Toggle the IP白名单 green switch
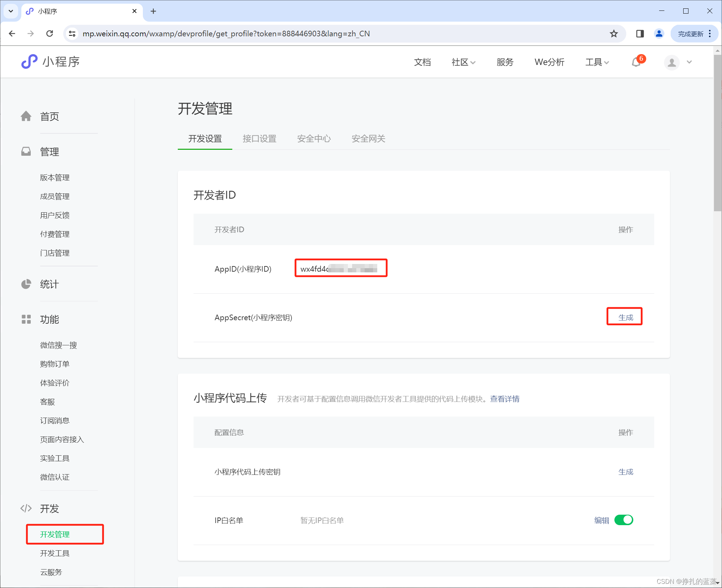This screenshot has height=588, width=722. 623,520
